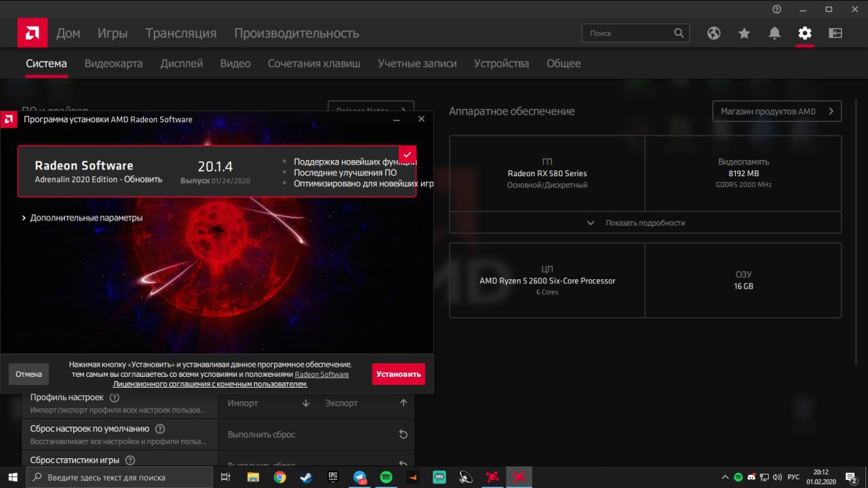This screenshot has height=488, width=868.
Task: Expand Показать подробности hardware details
Action: 645,222
